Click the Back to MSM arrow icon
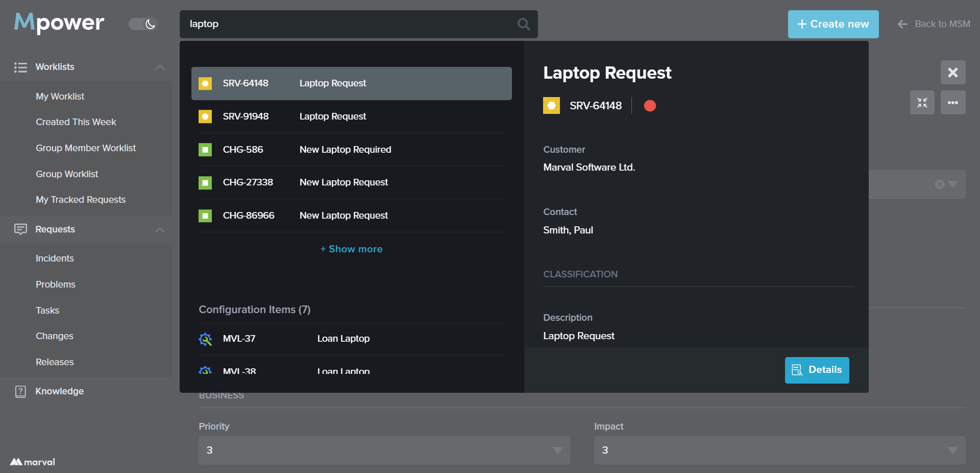This screenshot has height=473, width=980. pos(902,24)
